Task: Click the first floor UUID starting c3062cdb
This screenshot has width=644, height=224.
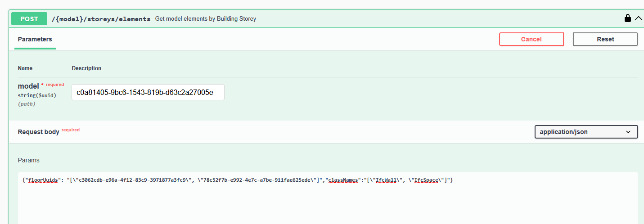Action: [x=132, y=180]
